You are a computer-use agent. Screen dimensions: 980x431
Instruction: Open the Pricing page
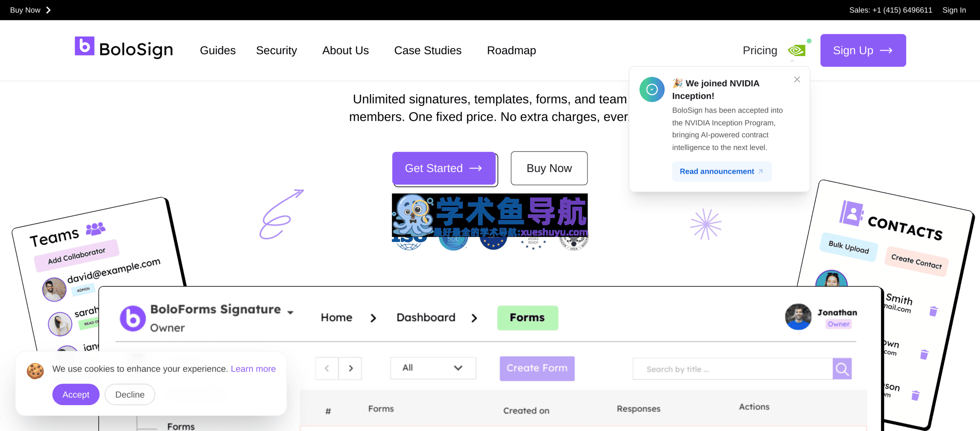760,51
